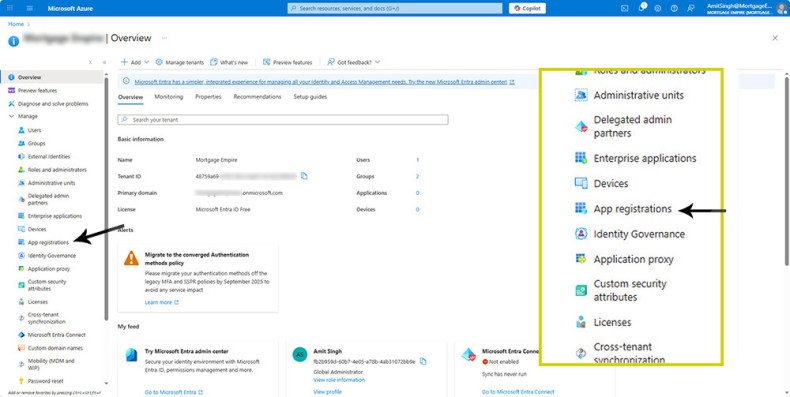Switch to the Properties tab
Viewport: 790px width, 397px height.
(208, 97)
